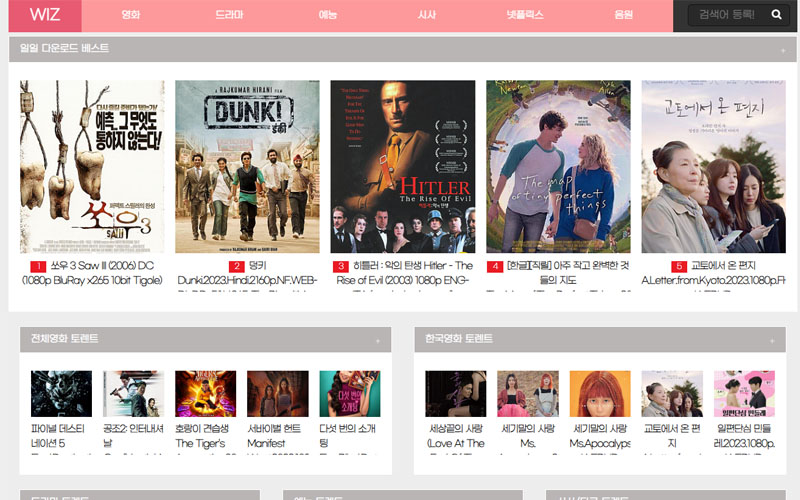
Task: Open the 영화 menu
Action: click(x=131, y=15)
